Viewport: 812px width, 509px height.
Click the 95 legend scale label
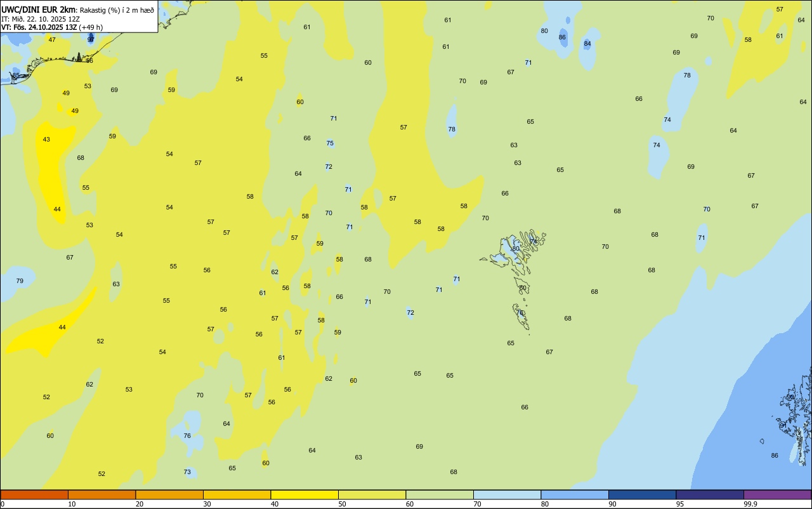point(679,504)
